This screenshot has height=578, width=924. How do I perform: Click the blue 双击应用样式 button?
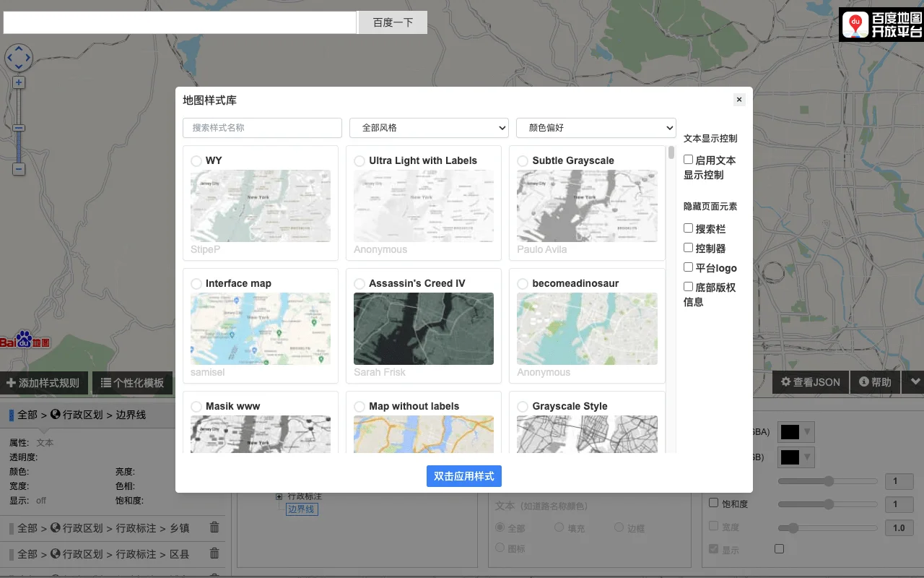463,476
